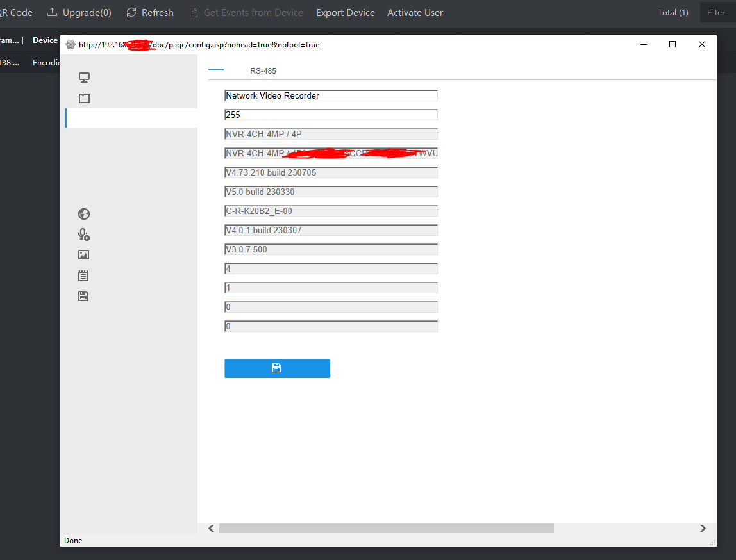Click Export Device in the toolbar
Screen dimensions: 736x560
click(x=345, y=13)
